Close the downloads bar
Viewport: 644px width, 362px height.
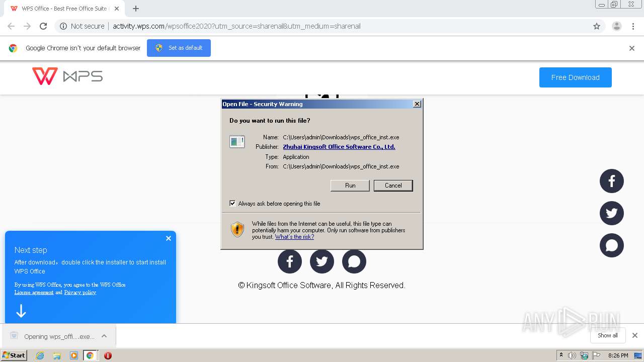[634, 335]
